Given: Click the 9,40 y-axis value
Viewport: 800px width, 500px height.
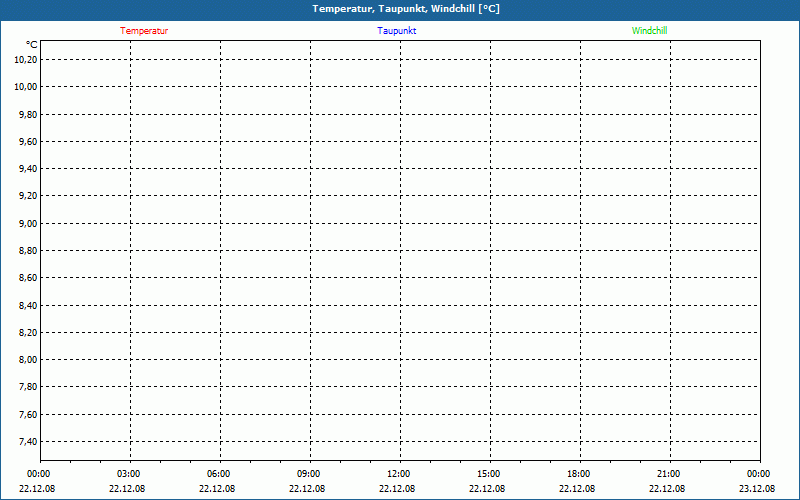Looking at the screenshot, I should click(x=28, y=168).
